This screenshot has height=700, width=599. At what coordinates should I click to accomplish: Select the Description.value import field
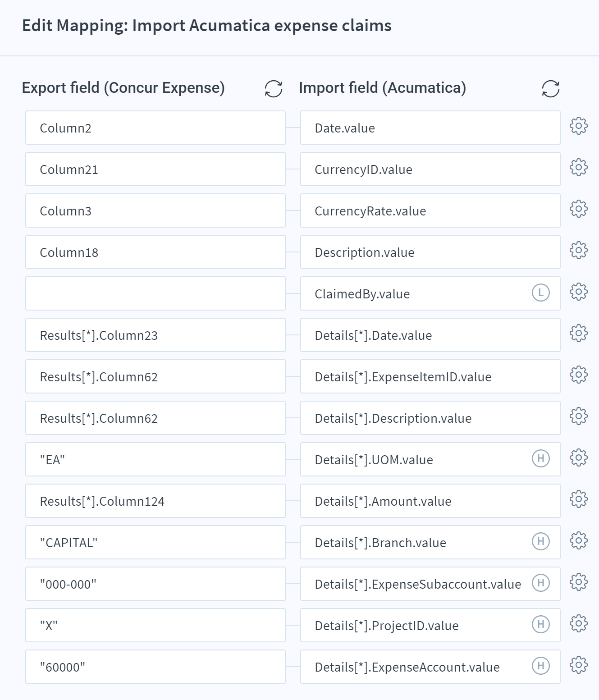point(430,252)
